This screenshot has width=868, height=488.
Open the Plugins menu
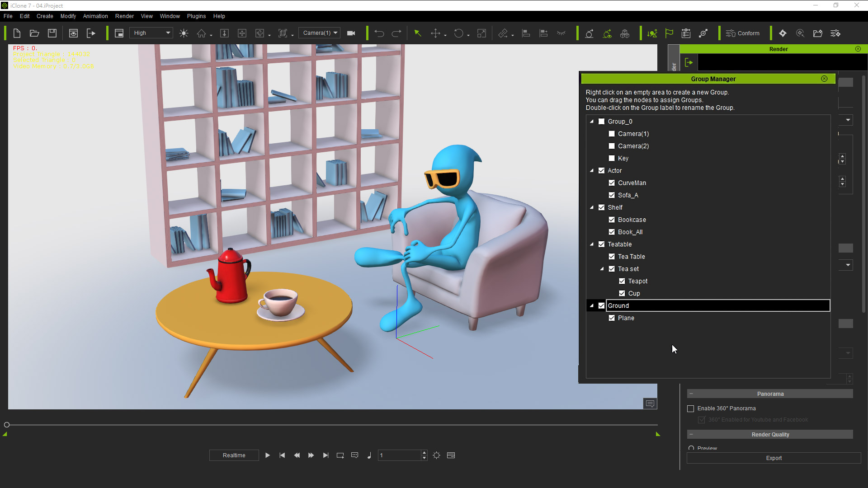pos(196,16)
